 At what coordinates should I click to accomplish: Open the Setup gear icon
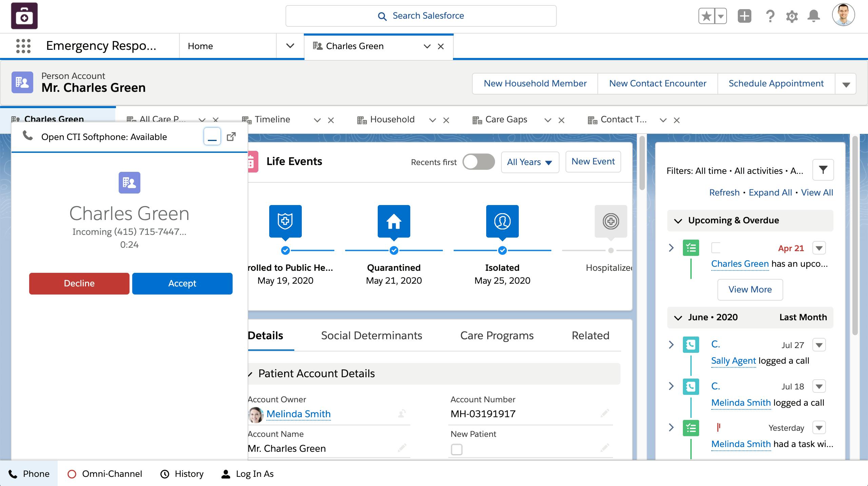[792, 16]
